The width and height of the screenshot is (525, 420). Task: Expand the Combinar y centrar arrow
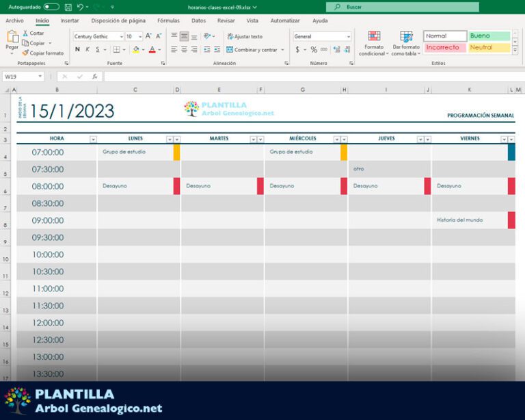click(x=282, y=49)
